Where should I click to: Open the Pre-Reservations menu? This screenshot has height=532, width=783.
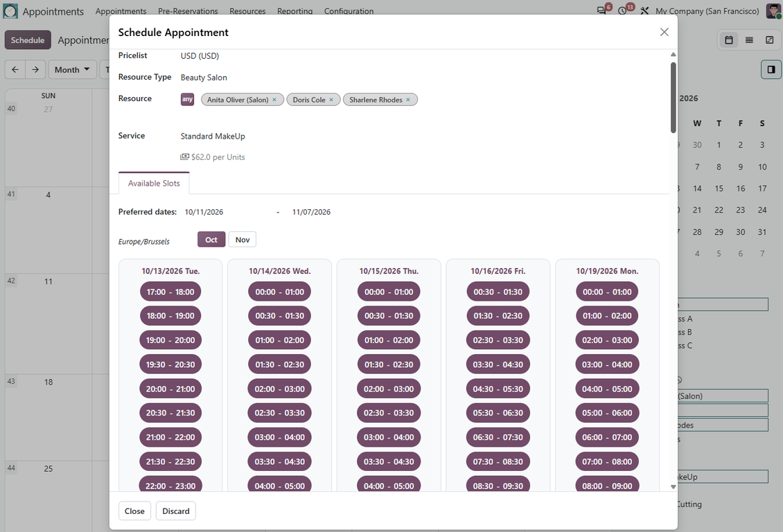[188, 11]
